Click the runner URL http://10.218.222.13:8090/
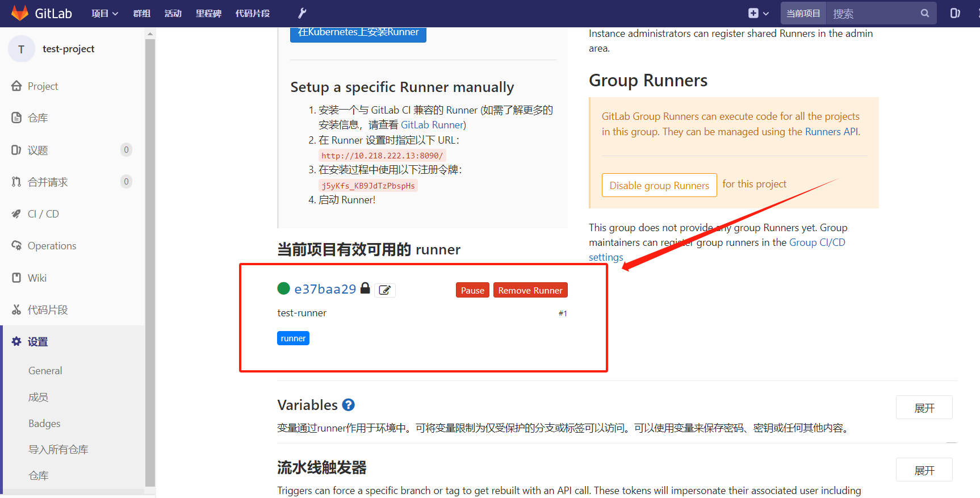The width and height of the screenshot is (980, 498). click(382, 156)
